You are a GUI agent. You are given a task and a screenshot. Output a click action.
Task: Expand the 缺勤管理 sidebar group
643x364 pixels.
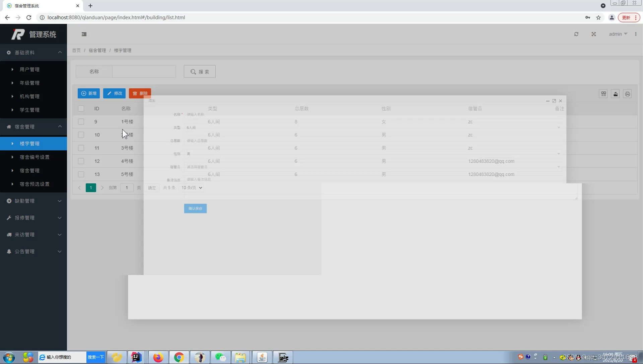pos(33,201)
